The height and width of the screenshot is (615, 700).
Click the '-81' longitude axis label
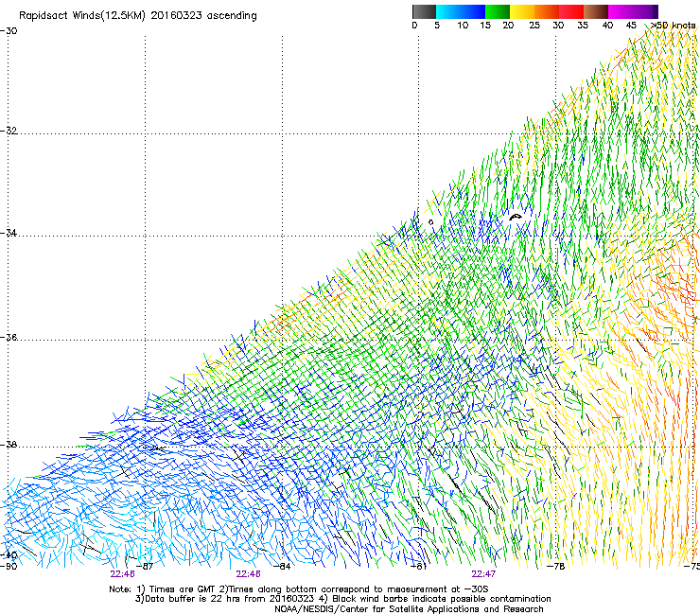418,567
